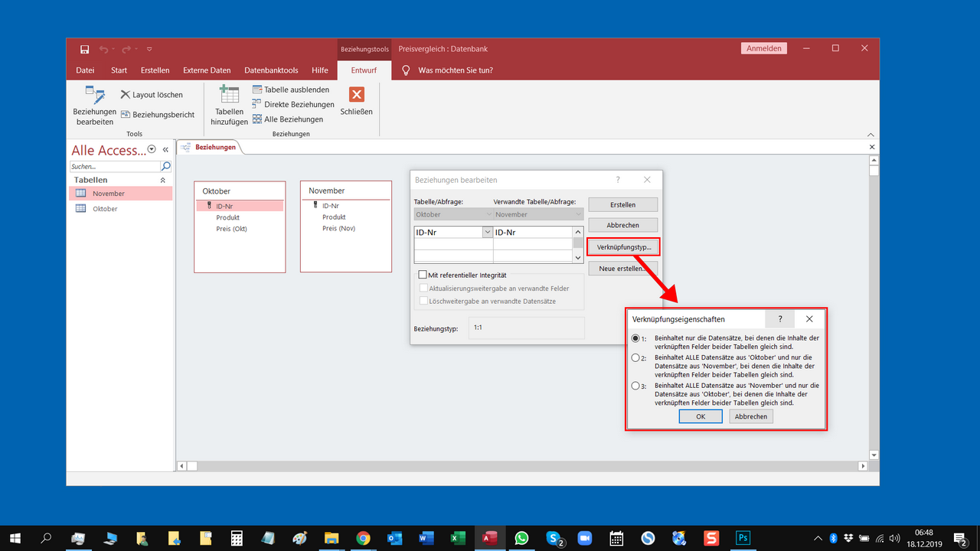Open Excel from the taskbar
This screenshot has height=551, width=980.
click(458, 538)
